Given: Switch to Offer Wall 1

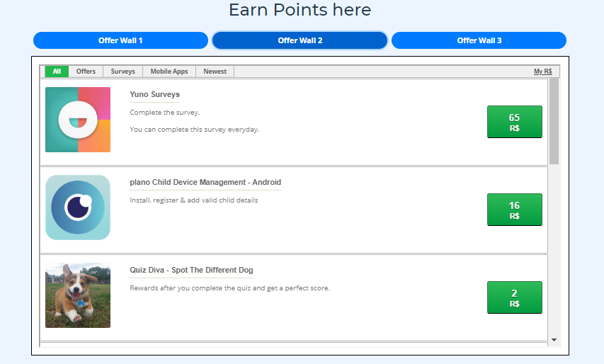Looking at the screenshot, I should [x=120, y=40].
